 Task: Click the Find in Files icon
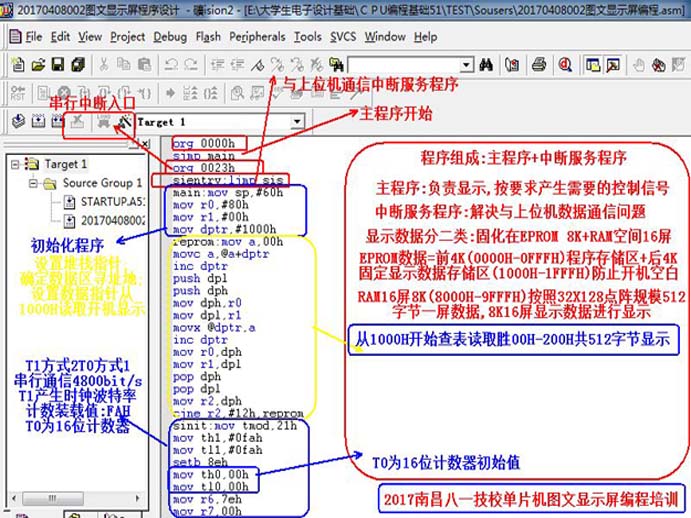click(336, 65)
